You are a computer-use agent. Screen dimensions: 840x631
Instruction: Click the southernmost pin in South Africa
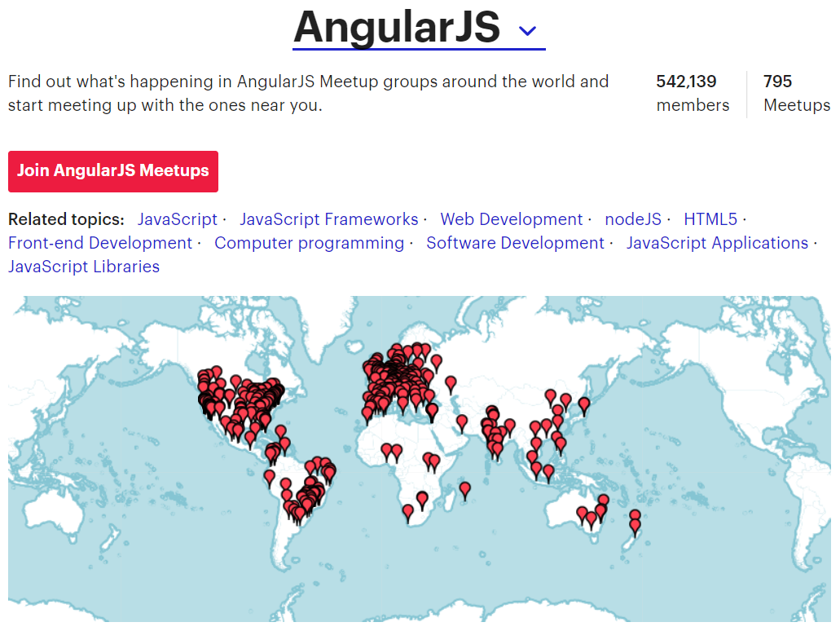[408, 513]
